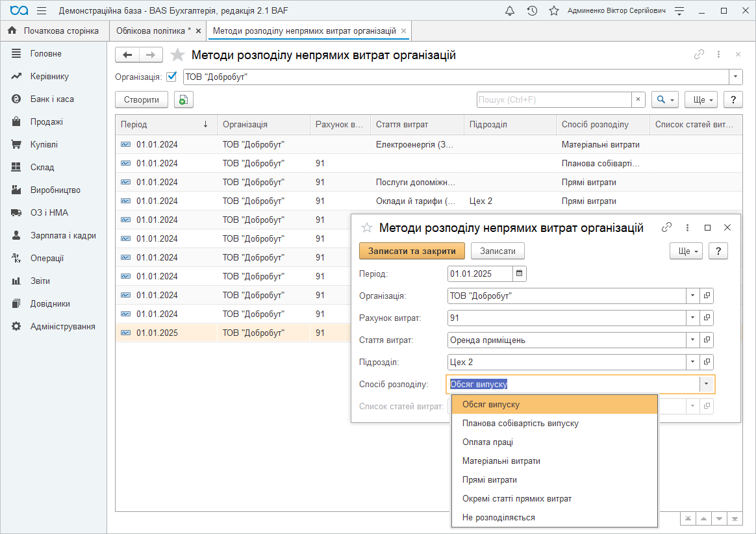Click the copy-create icon next to Створити

184,99
